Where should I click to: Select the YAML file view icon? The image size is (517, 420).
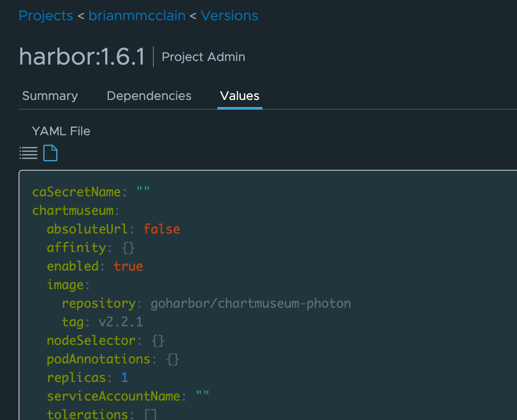50,153
